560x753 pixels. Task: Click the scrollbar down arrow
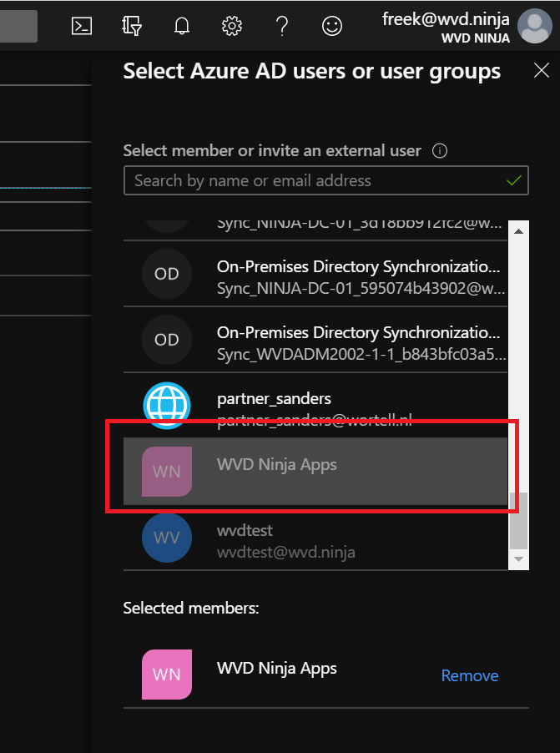519,559
